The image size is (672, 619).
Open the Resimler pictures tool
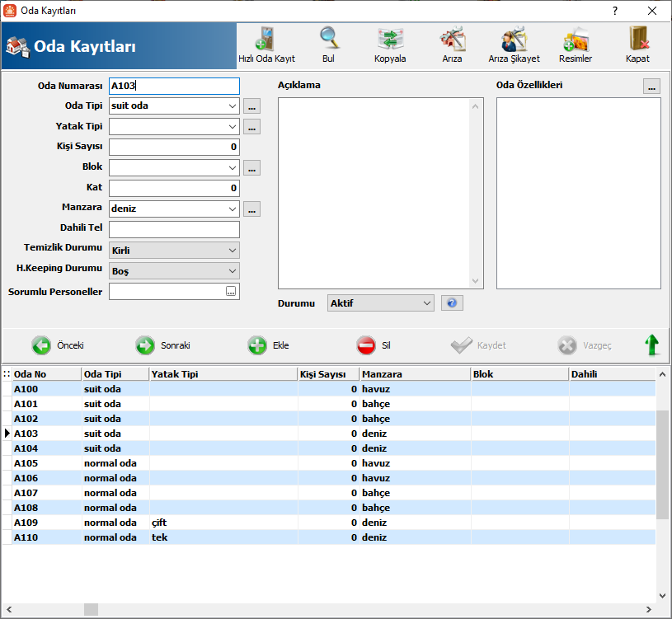576,45
